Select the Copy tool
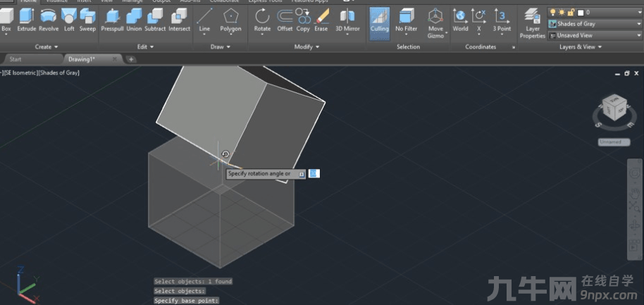 [303, 20]
